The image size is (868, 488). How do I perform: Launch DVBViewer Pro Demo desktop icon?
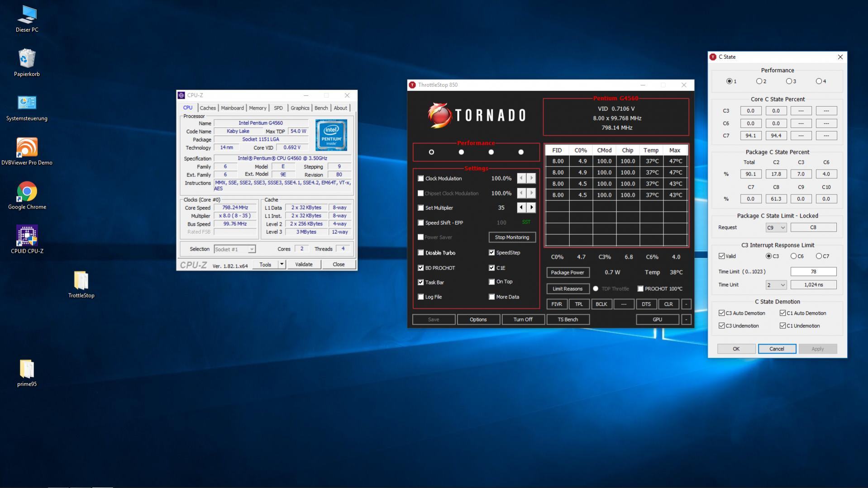(x=27, y=152)
